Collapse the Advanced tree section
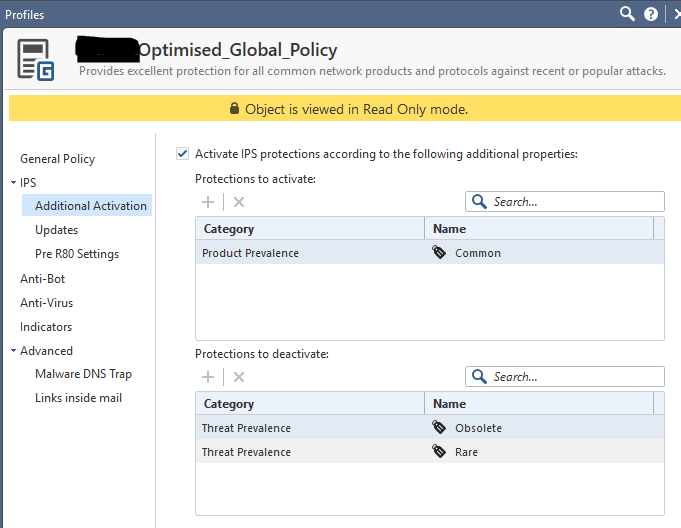The width and height of the screenshot is (681, 528). tap(13, 350)
